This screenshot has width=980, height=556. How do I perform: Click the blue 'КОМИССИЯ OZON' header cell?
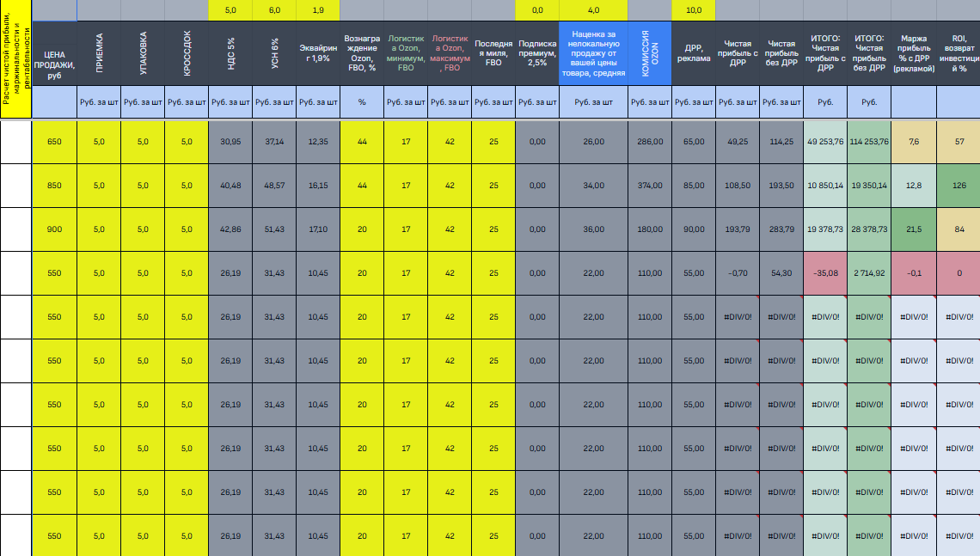pyautogui.click(x=649, y=52)
